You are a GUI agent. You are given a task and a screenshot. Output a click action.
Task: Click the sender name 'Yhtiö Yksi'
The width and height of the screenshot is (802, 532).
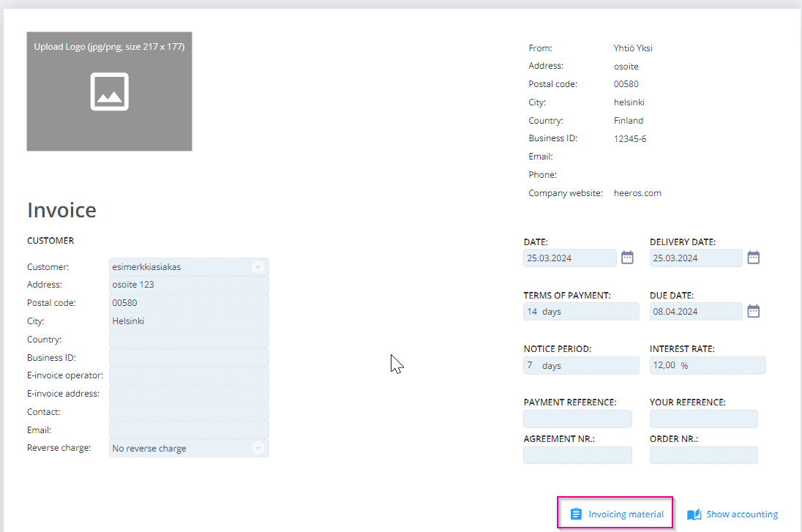(633, 48)
